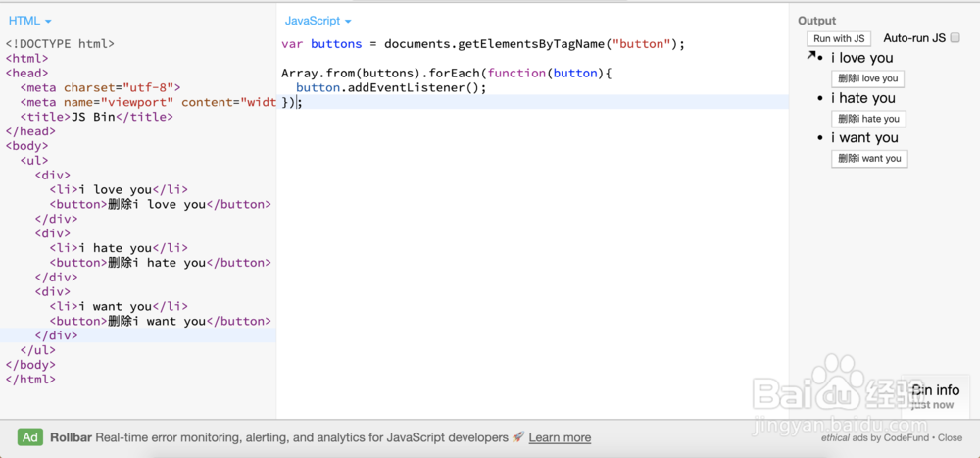Click the <button>删除i hate you</button> HTML line

(160, 263)
